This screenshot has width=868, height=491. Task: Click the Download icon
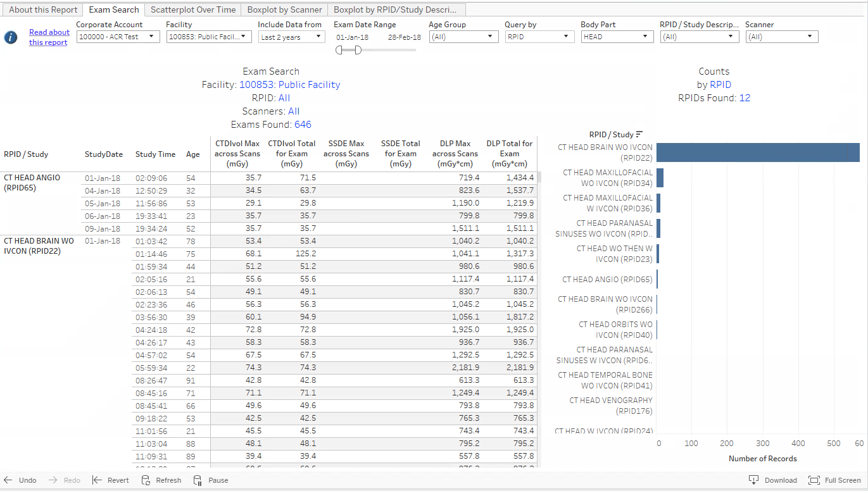click(x=753, y=480)
